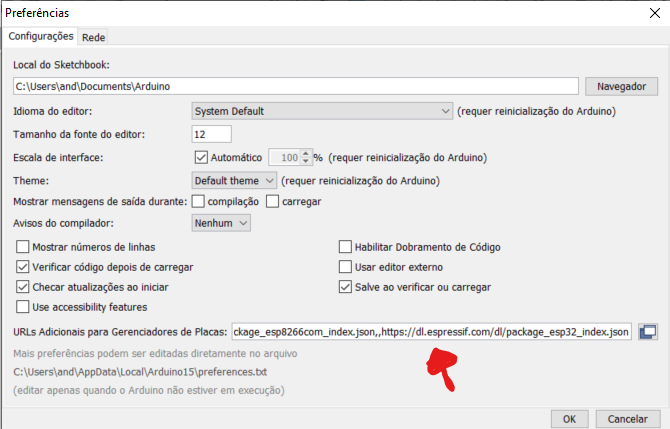Open the Theme dropdown showing Default theme
The image size is (670, 429).
[x=234, y=181]
